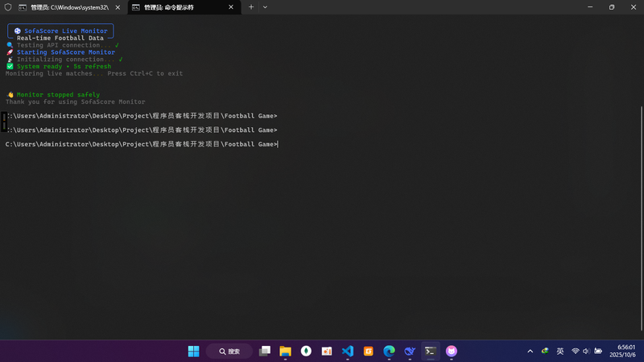Close the 命令提示符 tab
The image size is (644, 362).
click(x=231, y=7)
